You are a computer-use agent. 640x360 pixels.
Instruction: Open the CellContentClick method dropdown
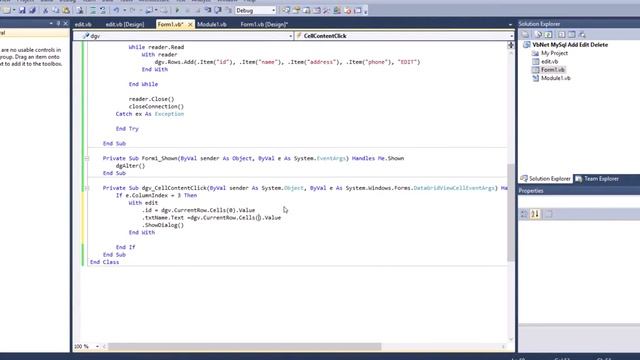click(x=511, y=36)
